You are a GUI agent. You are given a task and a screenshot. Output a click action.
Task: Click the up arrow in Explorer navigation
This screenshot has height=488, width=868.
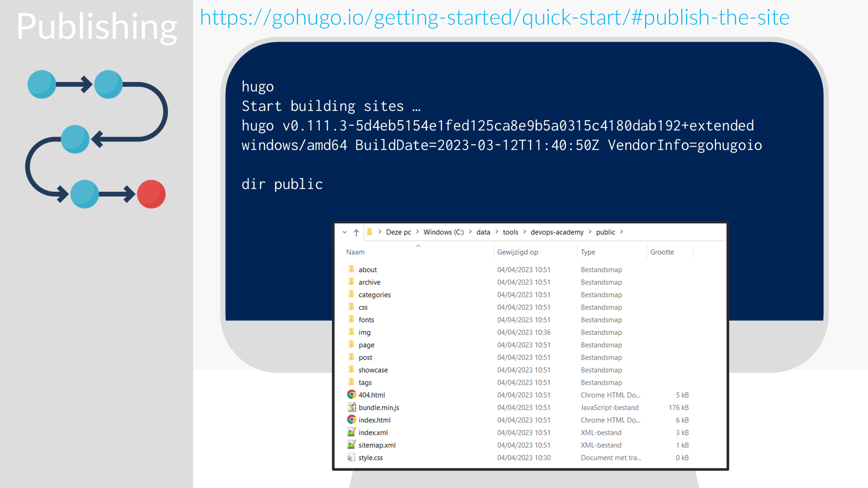pos(356,233)
